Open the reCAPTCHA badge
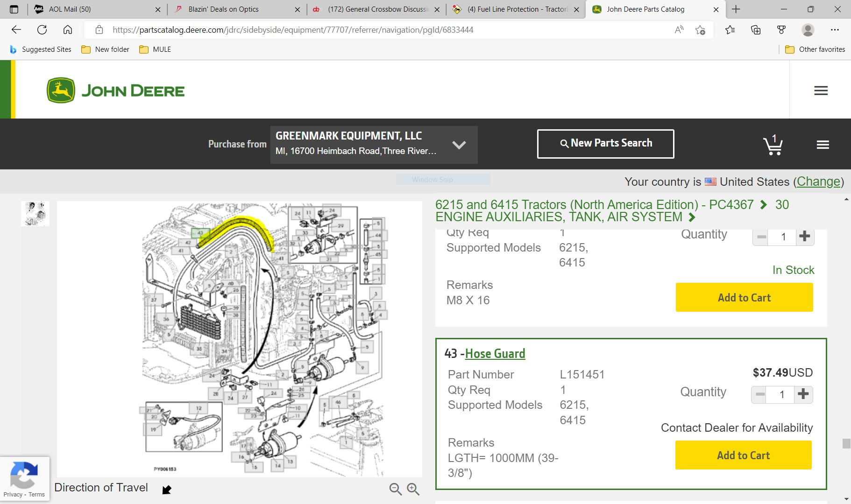The width and height of the screenshot is (851, 504). click(x=24, y=478)
